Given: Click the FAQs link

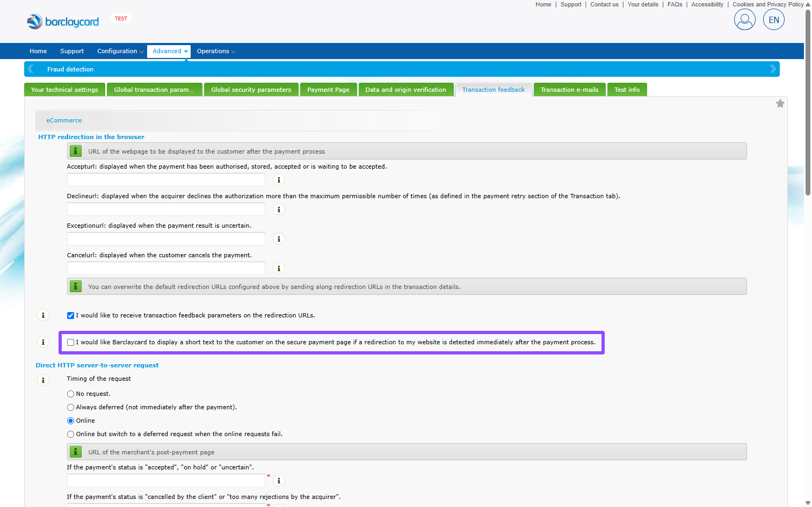Looking at the screenshot, I should [x=675, y=4].
